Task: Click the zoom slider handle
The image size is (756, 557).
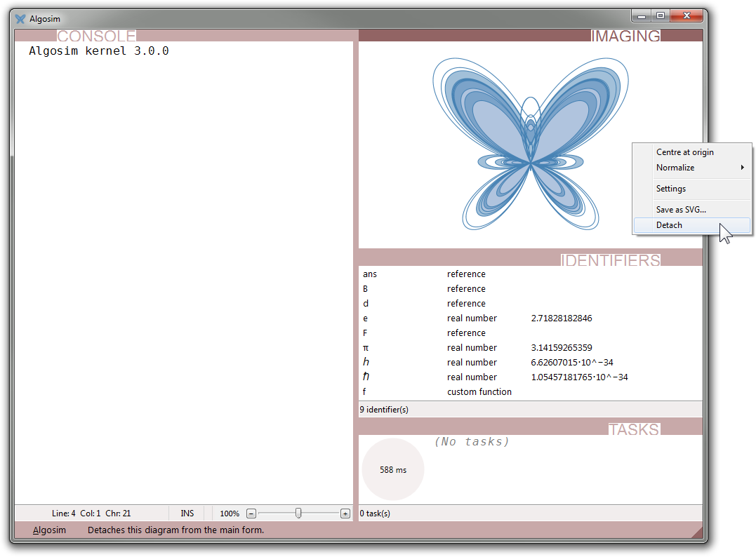Action: [x=298, y=514]
